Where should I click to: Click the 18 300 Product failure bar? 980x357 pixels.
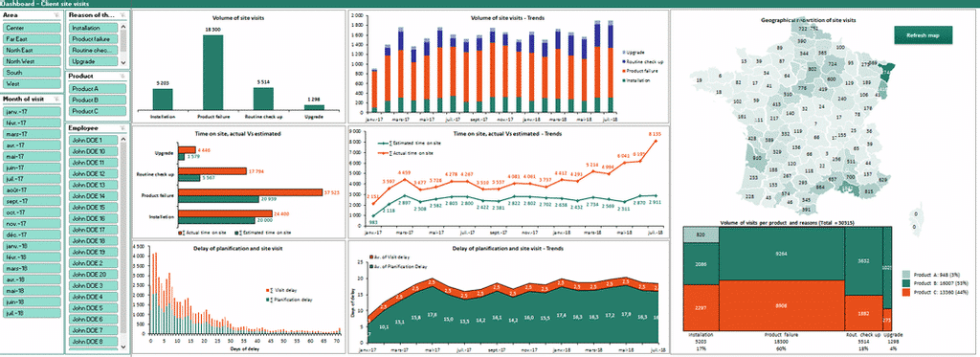213,73
